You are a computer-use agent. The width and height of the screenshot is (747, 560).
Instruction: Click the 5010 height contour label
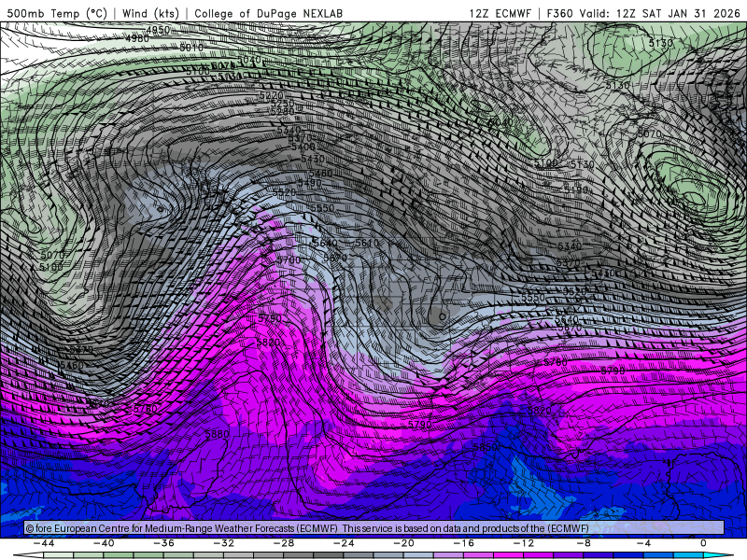191,48
